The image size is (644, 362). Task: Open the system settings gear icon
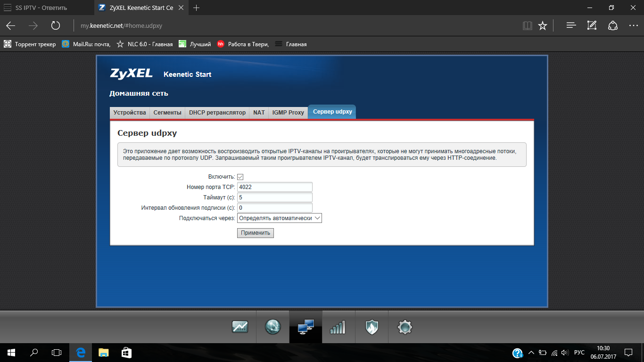coord(405,327)
